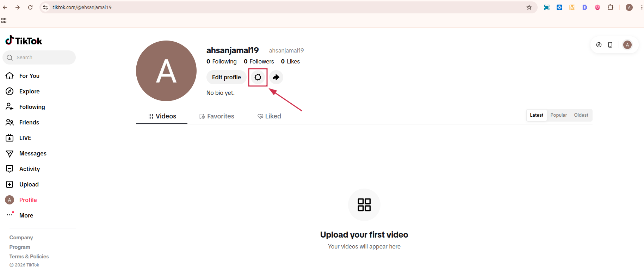Screen dimensions: 644x270
Task: Expand Program footer section
Action: [x=20, y=247]
